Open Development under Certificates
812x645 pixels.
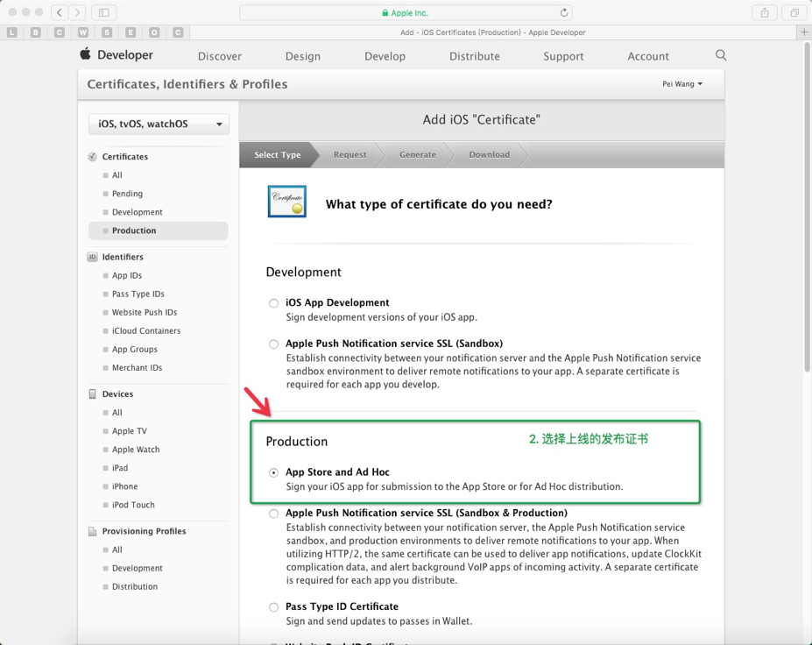click(x=138, y=212)
